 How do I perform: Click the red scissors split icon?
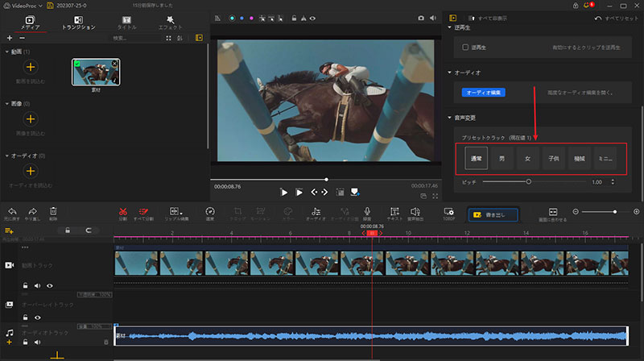123,211
